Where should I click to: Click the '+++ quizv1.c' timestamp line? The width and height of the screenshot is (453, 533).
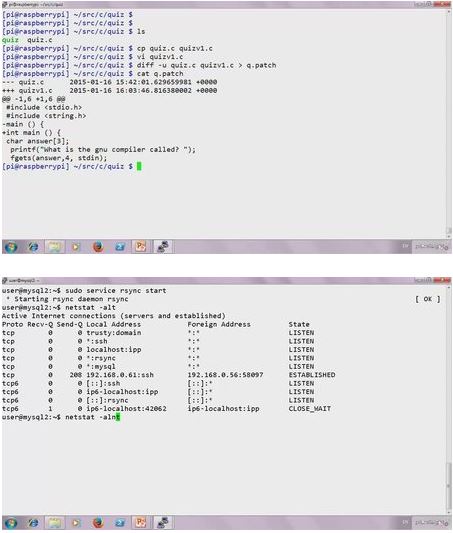(109, 90)
